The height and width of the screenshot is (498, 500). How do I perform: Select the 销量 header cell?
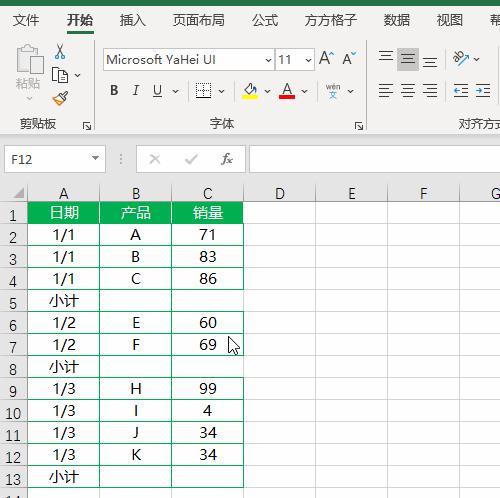pyautogui.click(x=208, y=212)
